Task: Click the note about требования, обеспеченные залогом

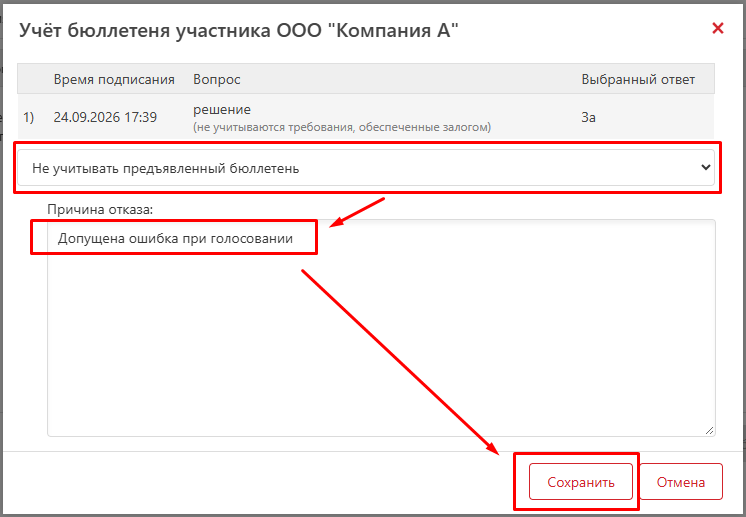Action: tap(342, 127)
